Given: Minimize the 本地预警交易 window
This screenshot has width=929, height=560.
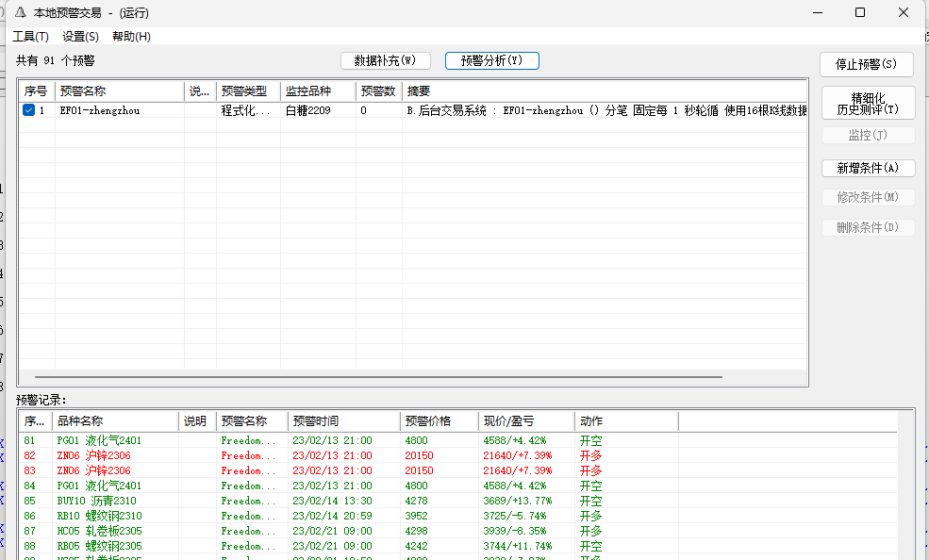Looking at the screenshot, I should 818,12.
